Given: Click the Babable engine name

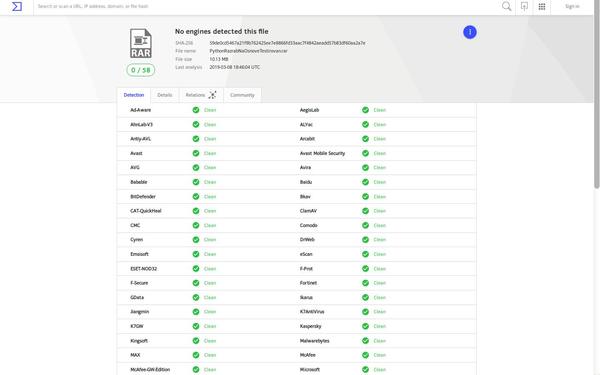Looking at the screenshot, I should (139, 182).
